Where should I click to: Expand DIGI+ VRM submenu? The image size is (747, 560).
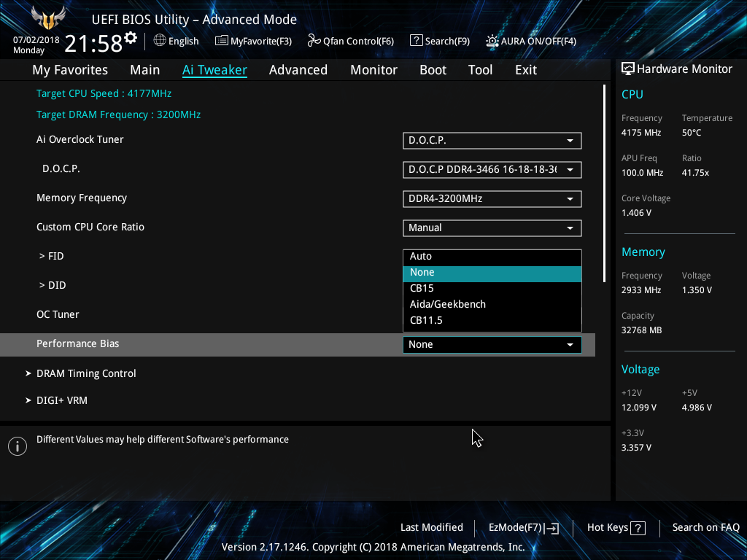coord(62,400)
